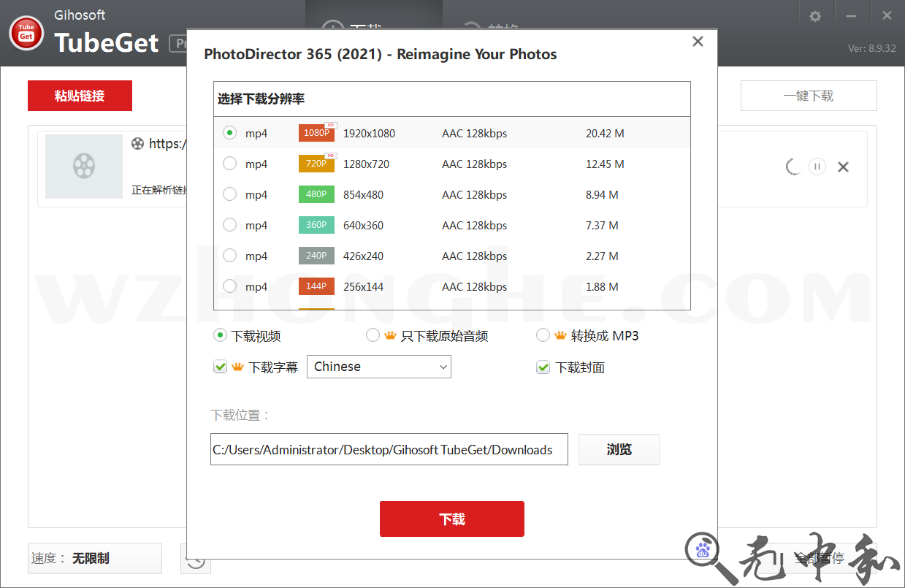This screenshot has width=905, height=588.
Task: Close the resolution dialog with the X
Action: tap(698, 42)
